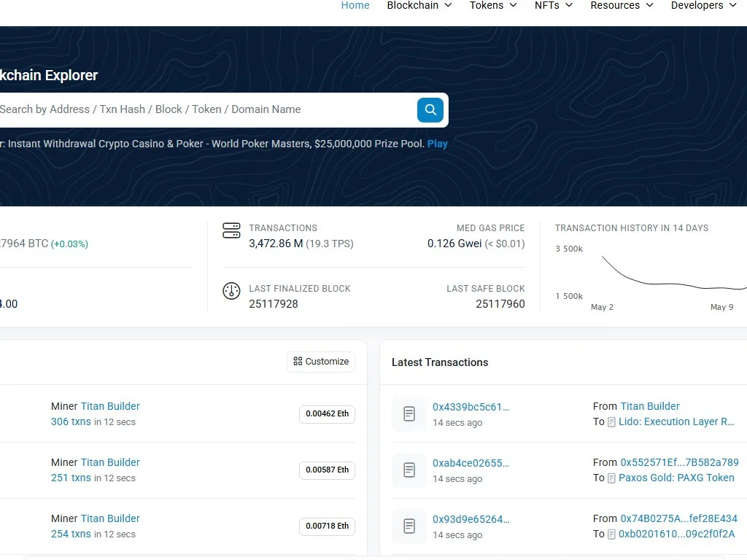Click last safe block number 25117960
This screenshot has width=747, height=560.
click(x=500, y=304)
